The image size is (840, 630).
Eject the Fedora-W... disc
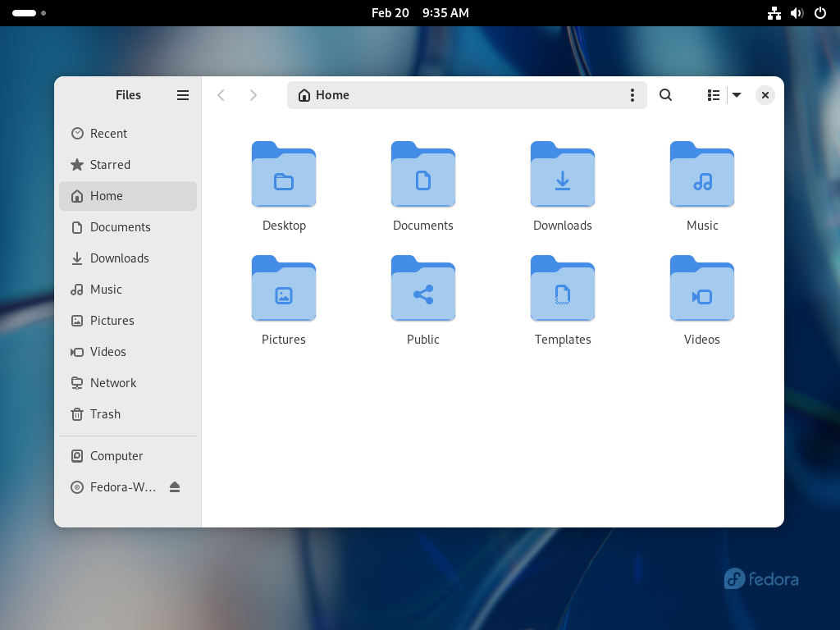[x=175, y=487]
